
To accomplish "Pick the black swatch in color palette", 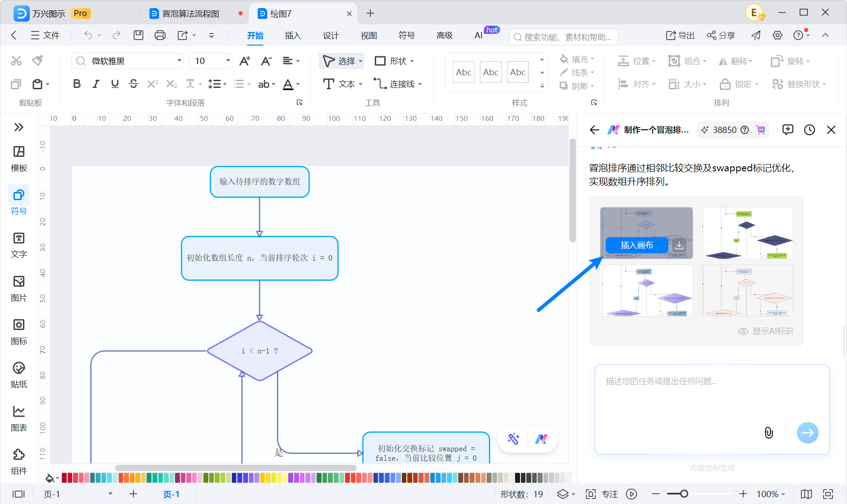I will [518, 478].
